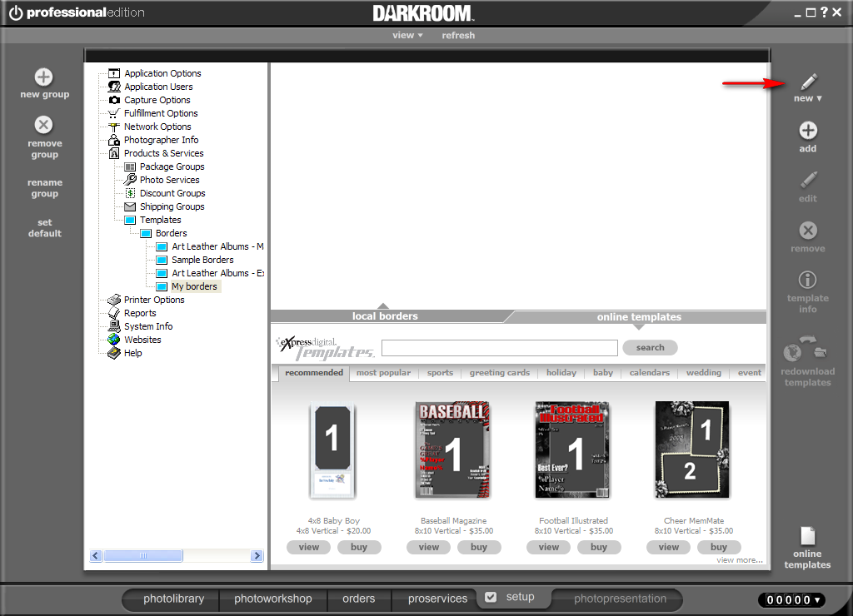Click the System Info computer icon

[113, 326]
